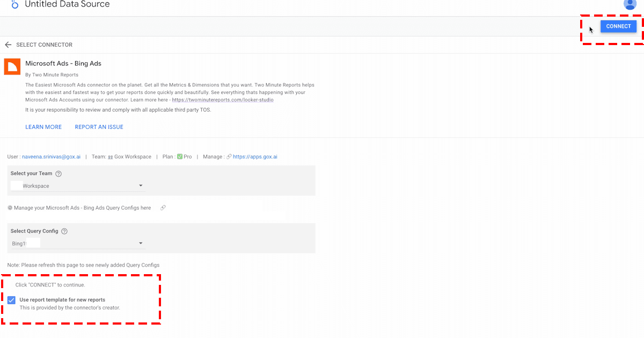The image size is (644, 338).
Task: Open the twominutereports.com/looker-studio link
Action: (x=223, y=100)
